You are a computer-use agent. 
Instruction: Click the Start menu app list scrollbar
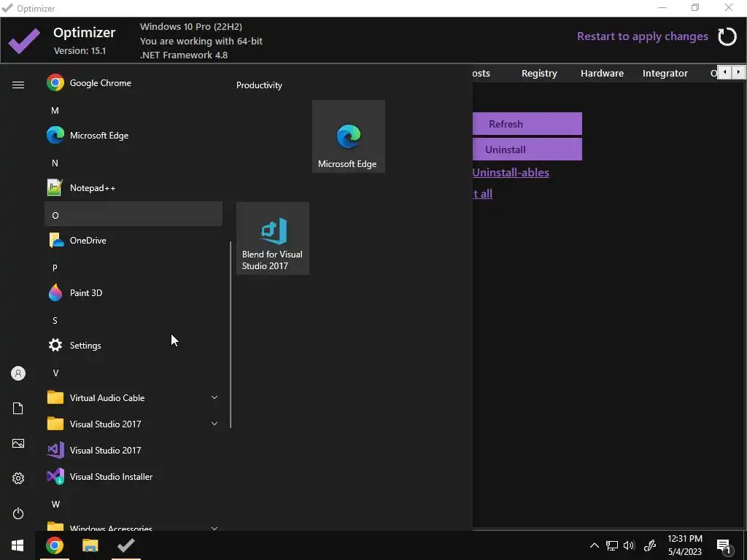231,334
